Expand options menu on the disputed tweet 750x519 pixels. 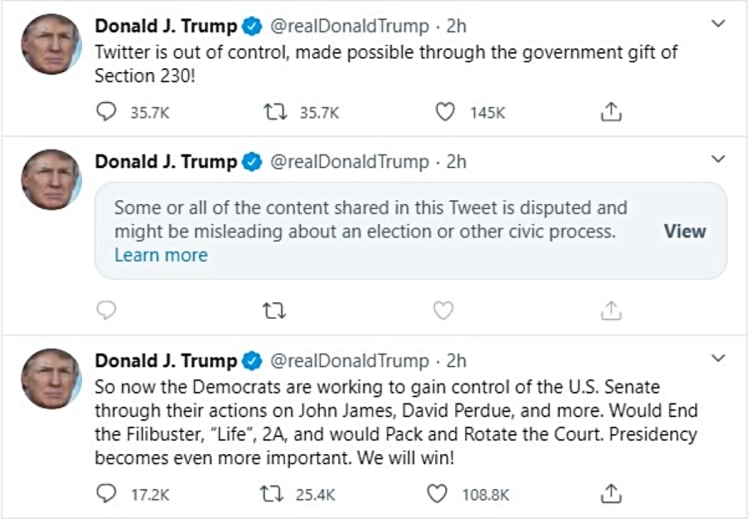tap(717, 160)
